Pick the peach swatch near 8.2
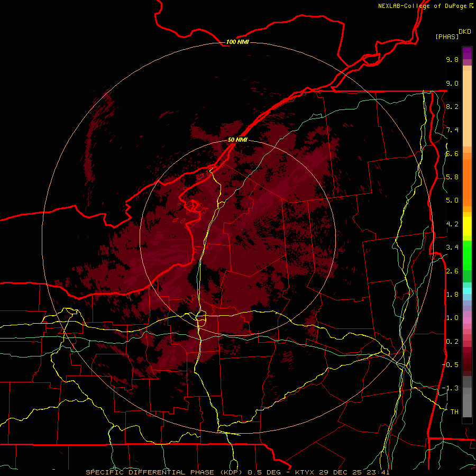 tap(467, 108)
